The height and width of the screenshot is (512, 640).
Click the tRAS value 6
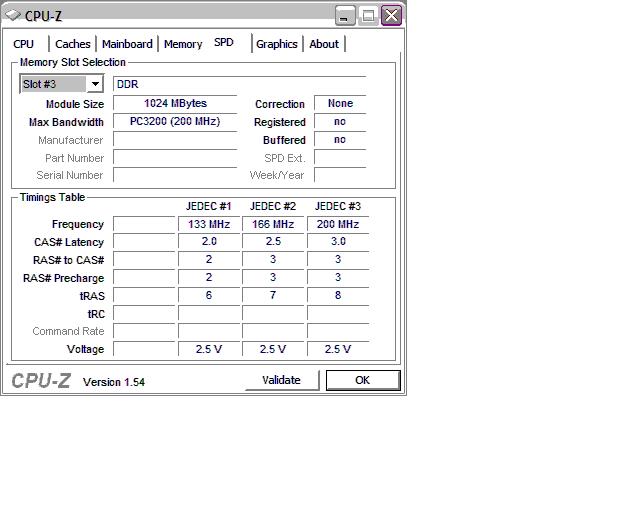[x=209, y=295]
